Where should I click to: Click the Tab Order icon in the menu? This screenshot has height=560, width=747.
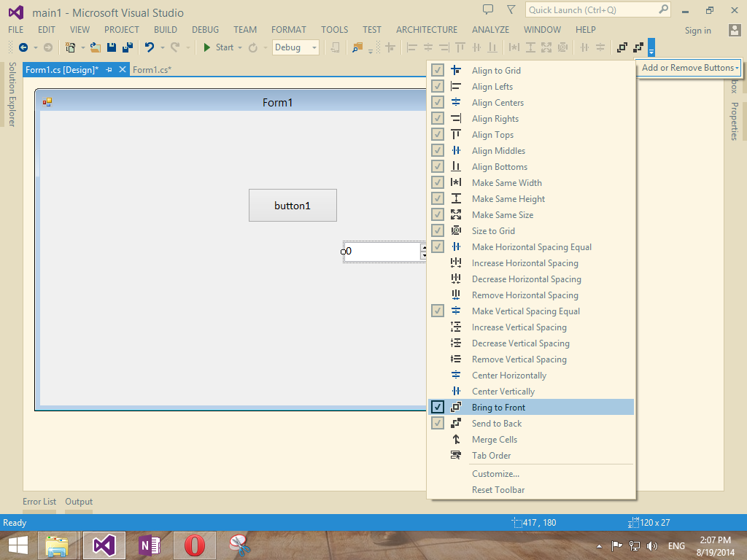pyautogui.click(x=456, y=455)
